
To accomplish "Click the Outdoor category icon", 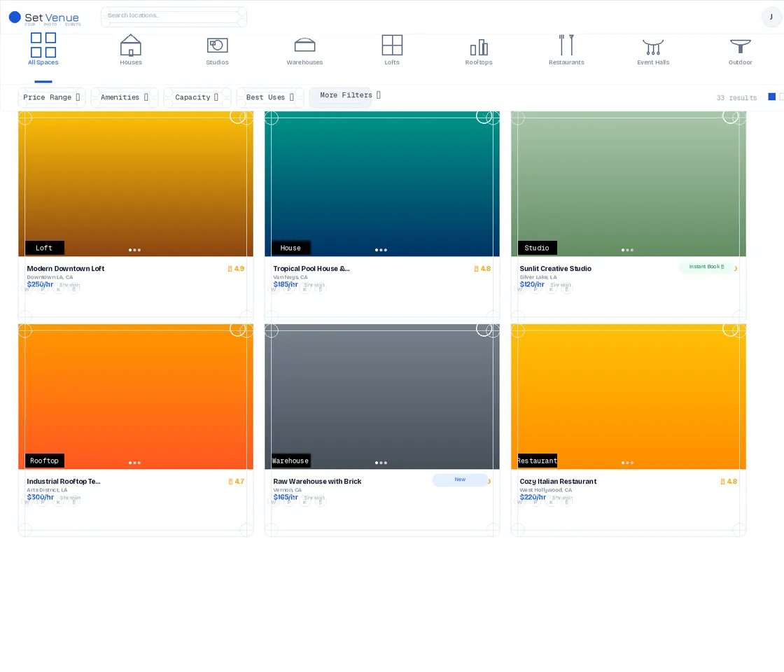I will point(740,46).
